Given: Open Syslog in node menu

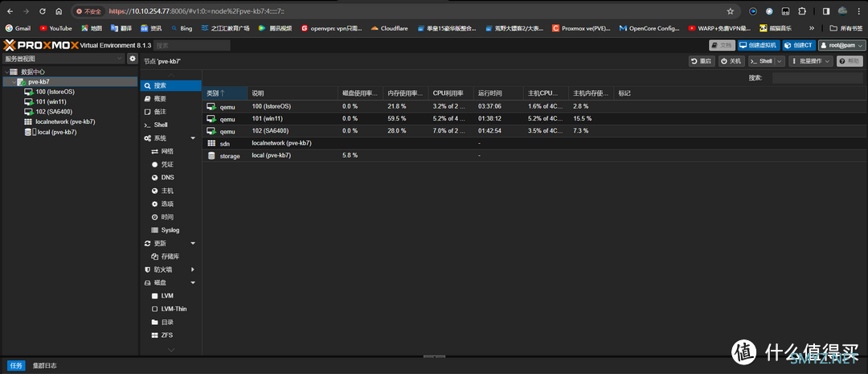Looking at the screenshot, I should (x=170, y=230).
